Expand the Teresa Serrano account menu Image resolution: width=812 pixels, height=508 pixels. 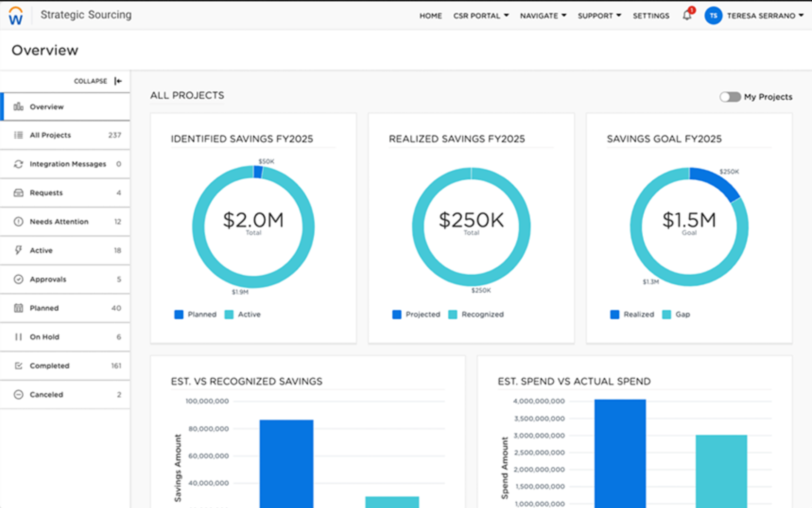pos(765,16)
